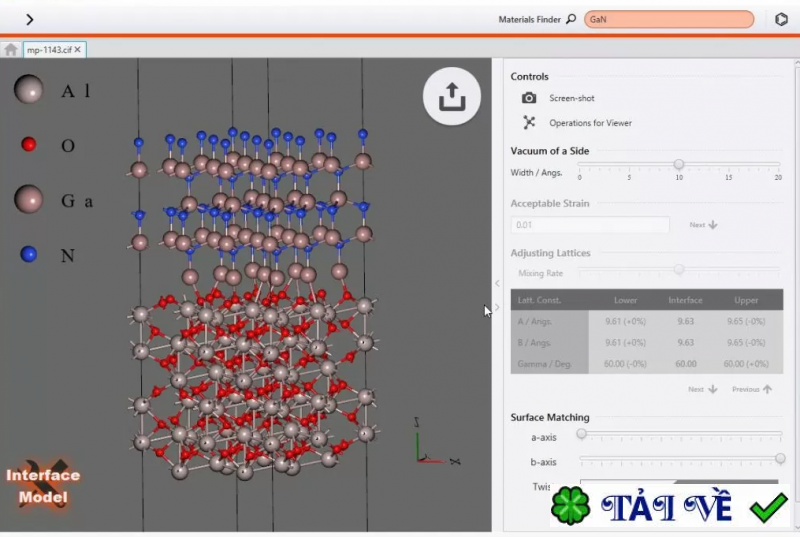Click the Materials Finder search magnifier
Image resolution: width=800 pixels, height=537 pixels.
(x=571, y=19)
